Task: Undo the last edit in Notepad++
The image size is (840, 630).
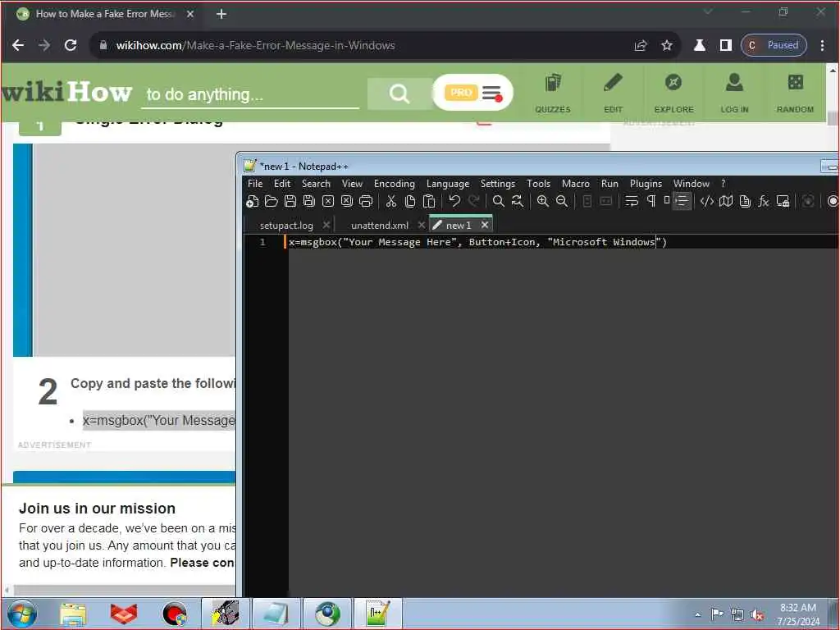Action: coord(454,202)
